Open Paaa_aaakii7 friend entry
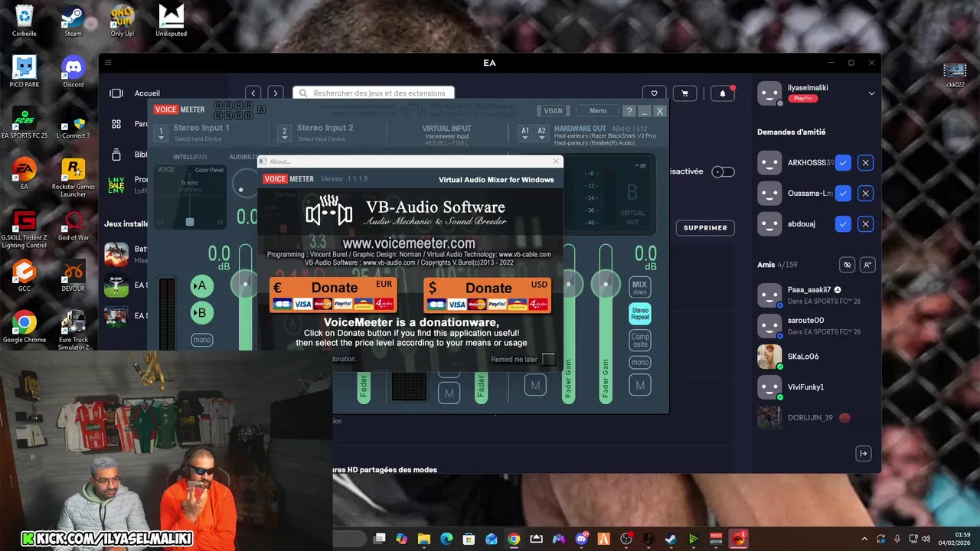The height and width of the screenshot is (551, 980). tap(815, 295)
